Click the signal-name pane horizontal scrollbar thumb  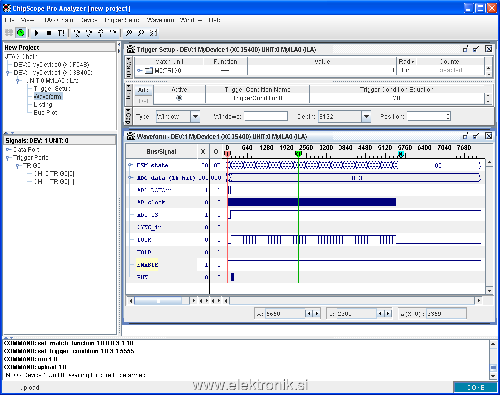(x=157, y=301)
